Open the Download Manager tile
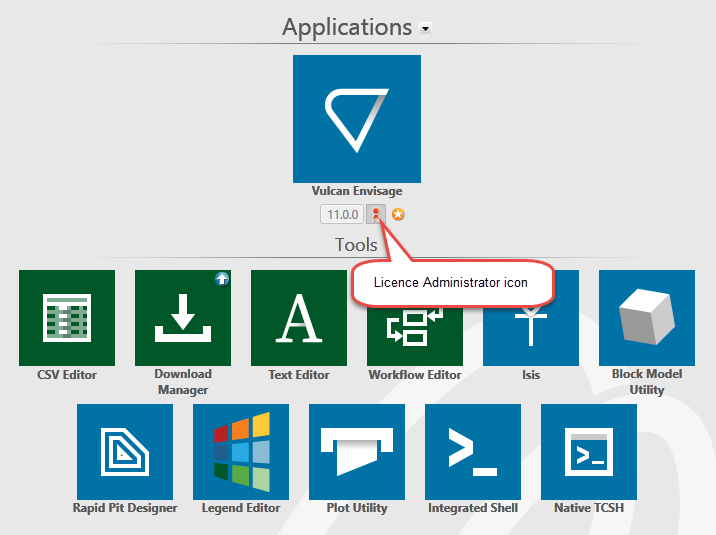Screen dimensions: 716x535 (183, 318)
